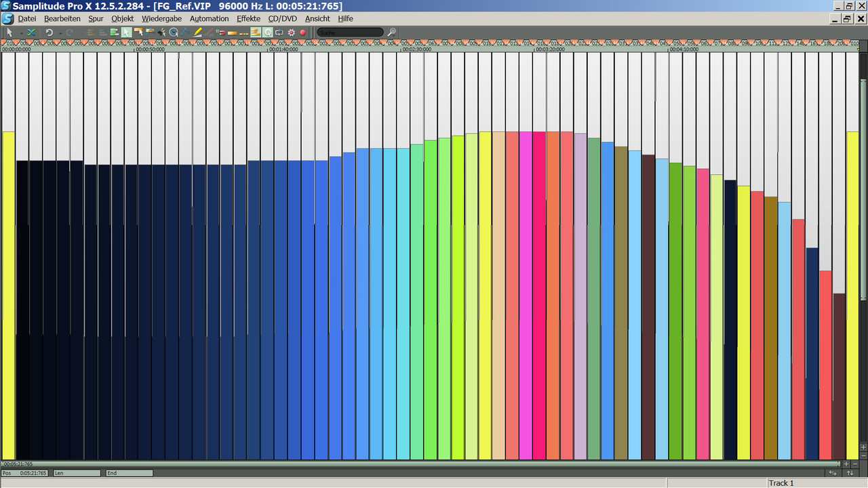Open the Spur menu
Viewport: 868px width, 488px height.
(96, 19)
